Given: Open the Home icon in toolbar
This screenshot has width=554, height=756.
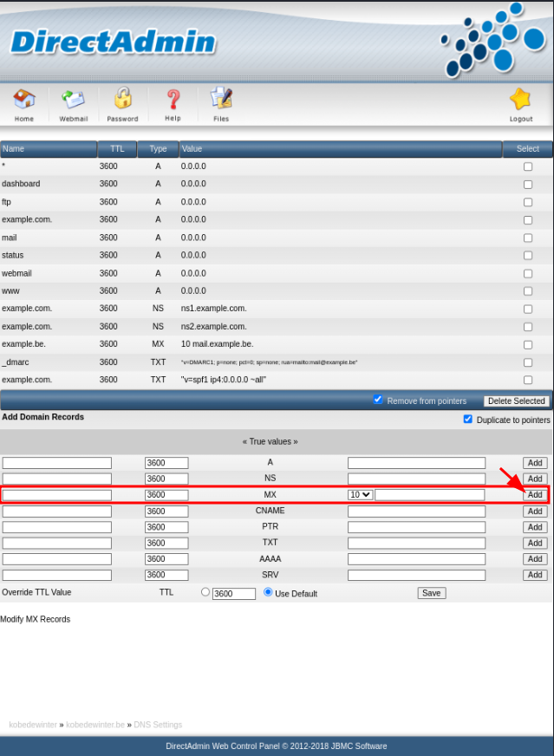Looking at the screenshot, I should click(x=24, y=100).
